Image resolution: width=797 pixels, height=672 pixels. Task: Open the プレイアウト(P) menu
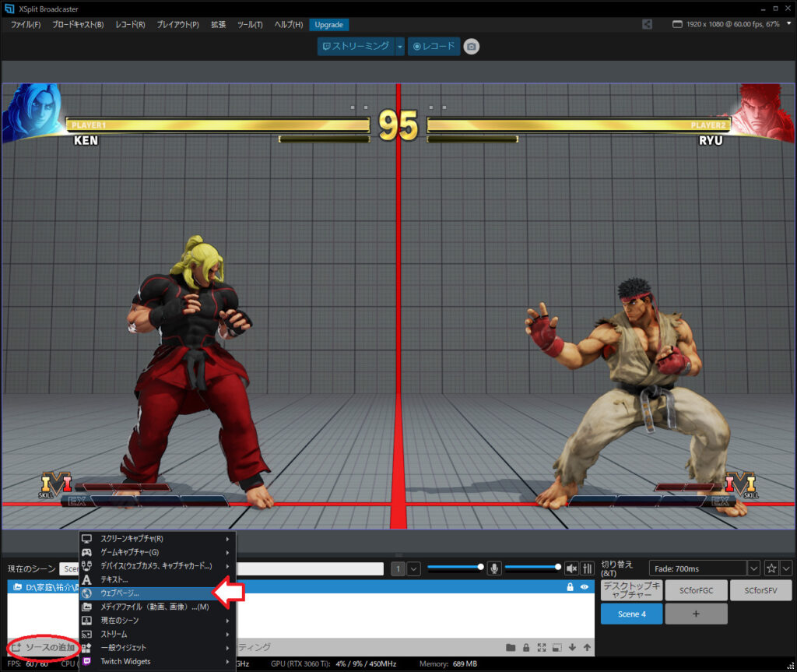click(x=178, y=24)
